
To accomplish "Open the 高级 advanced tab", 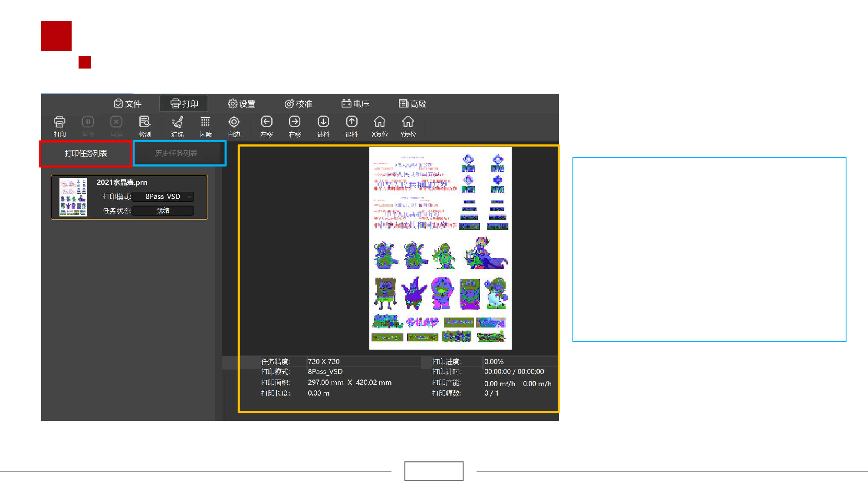I will click(x=413, y=104).
